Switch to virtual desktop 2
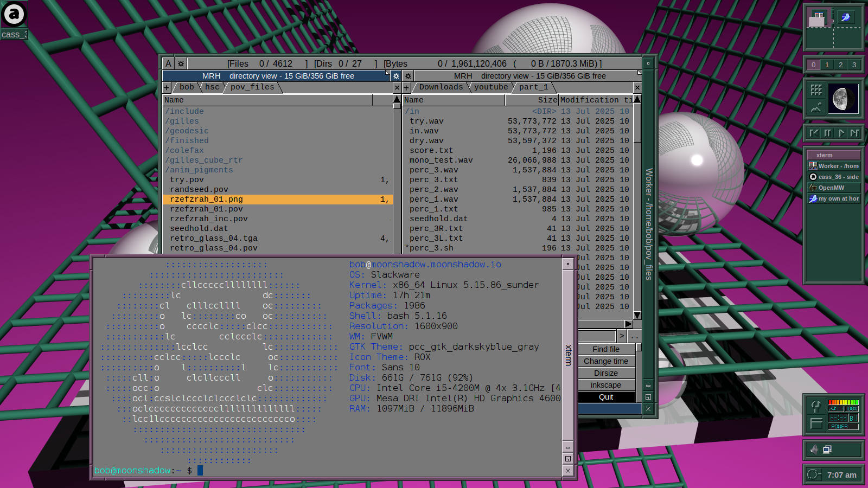 [x=840, y=65]
